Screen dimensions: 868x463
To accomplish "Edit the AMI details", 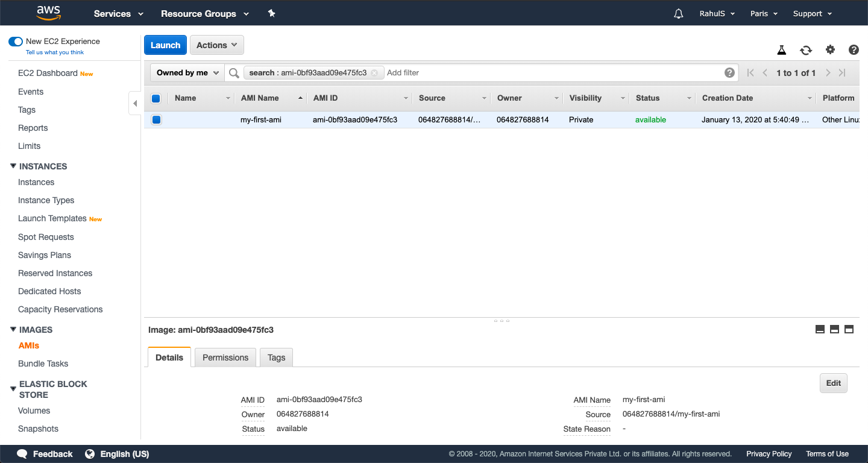I will pyautogui.click(x=833, y=383).
